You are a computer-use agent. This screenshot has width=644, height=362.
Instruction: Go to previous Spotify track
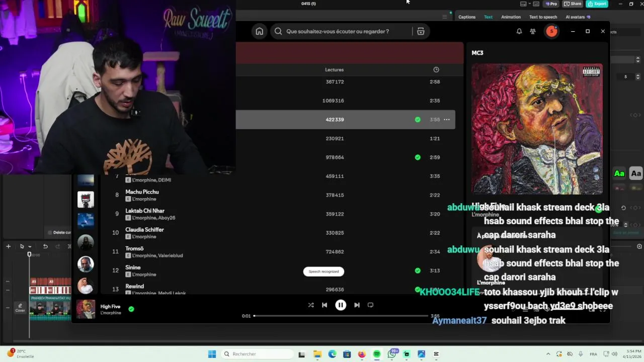point(325,305)
